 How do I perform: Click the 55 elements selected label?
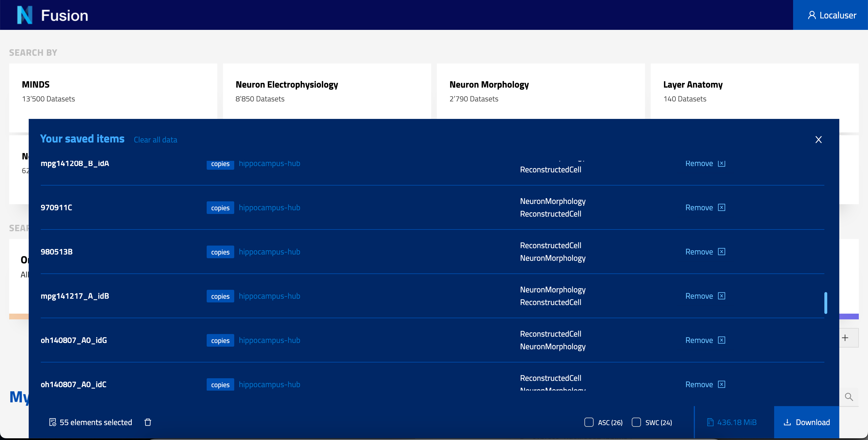point(96,422)
